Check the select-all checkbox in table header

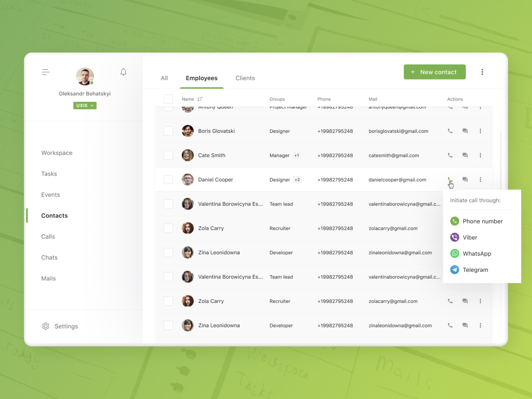[168, 99]
